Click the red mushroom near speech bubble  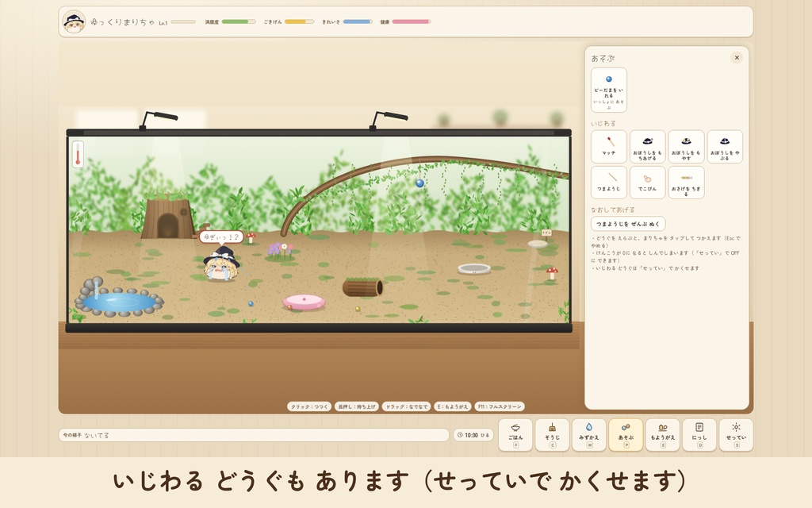click(x=251, y=237)
